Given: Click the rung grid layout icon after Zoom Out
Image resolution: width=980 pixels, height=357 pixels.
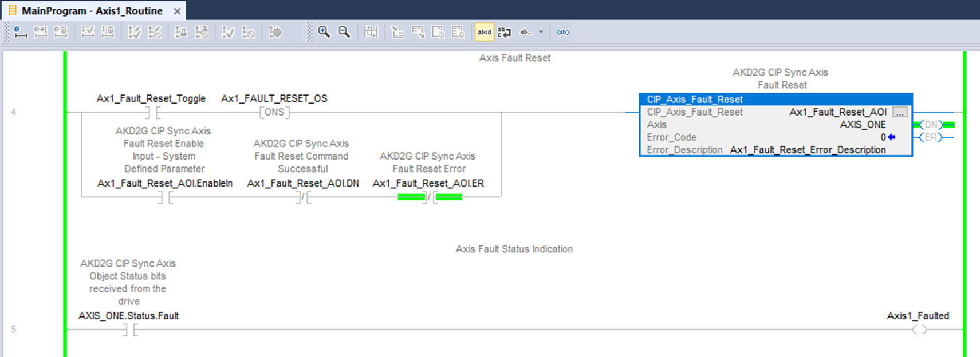Looking at the screenshot, I should 371,32.
